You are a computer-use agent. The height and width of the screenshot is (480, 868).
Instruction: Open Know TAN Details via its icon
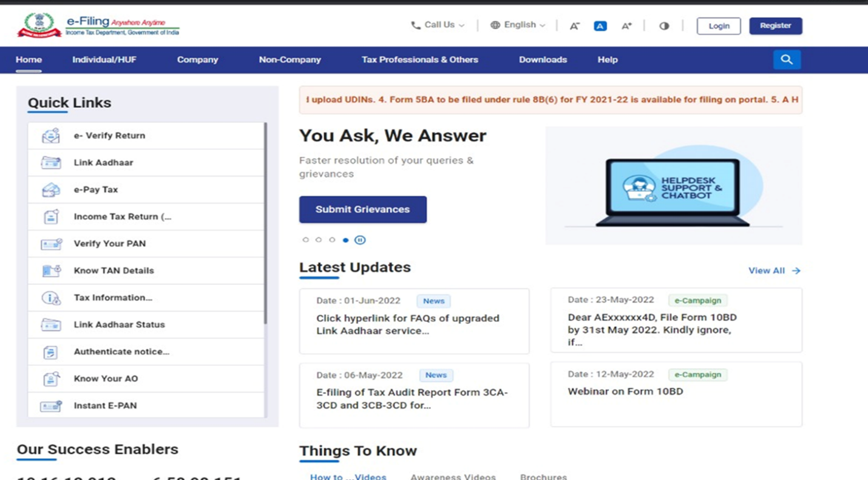(x=50, y=270)
